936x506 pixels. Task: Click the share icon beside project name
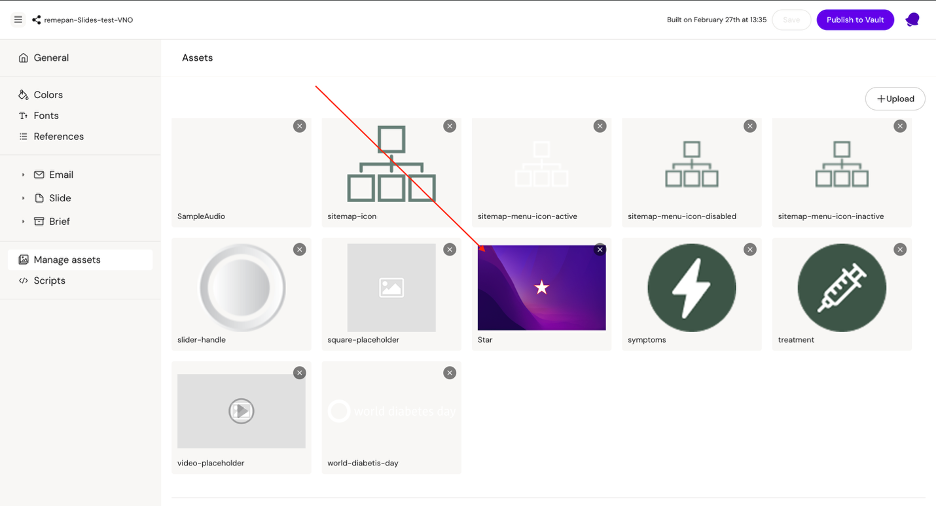click(36, 20)
